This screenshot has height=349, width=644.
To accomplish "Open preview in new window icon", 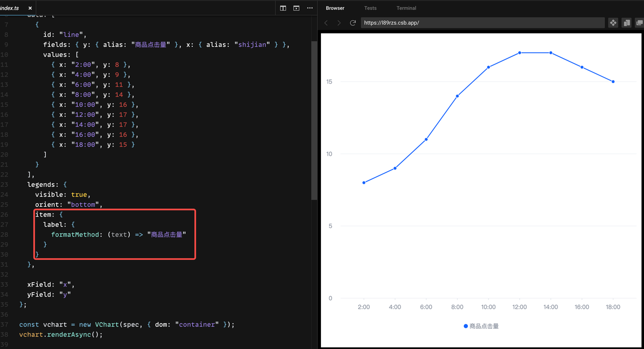I will click(x=639, y=23).
